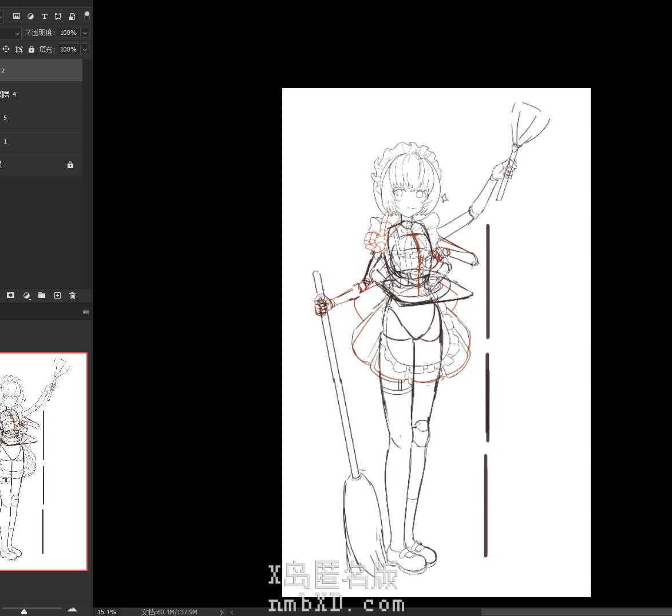
Task: Delete the selected layer with trash icon
Action: coord(72,295)
